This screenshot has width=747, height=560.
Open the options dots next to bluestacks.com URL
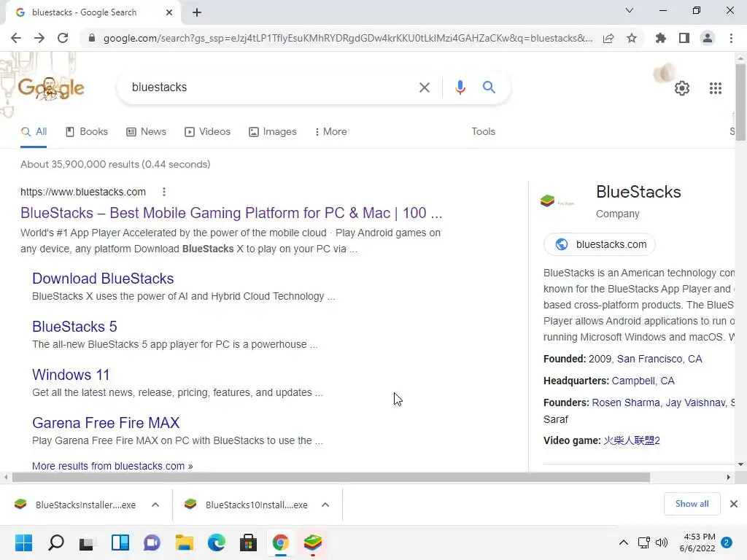click(164, 192)
